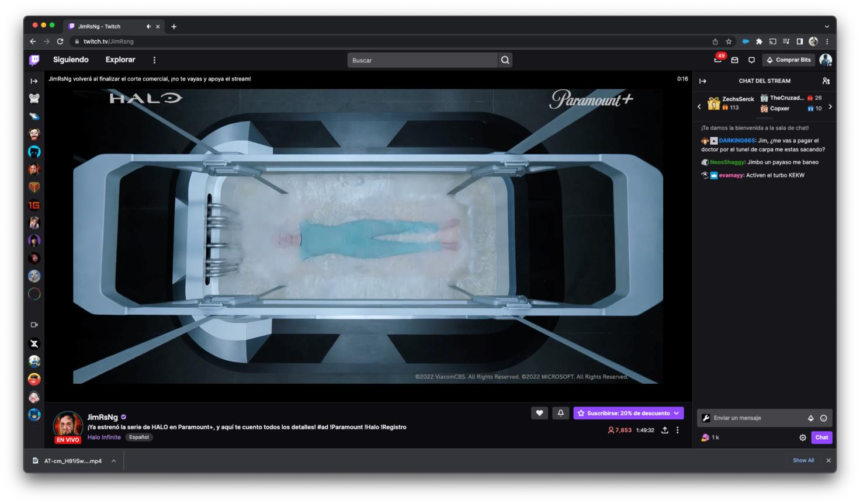
Task: Open the tab search chevron dropdown
Action: tap(827, 26)
